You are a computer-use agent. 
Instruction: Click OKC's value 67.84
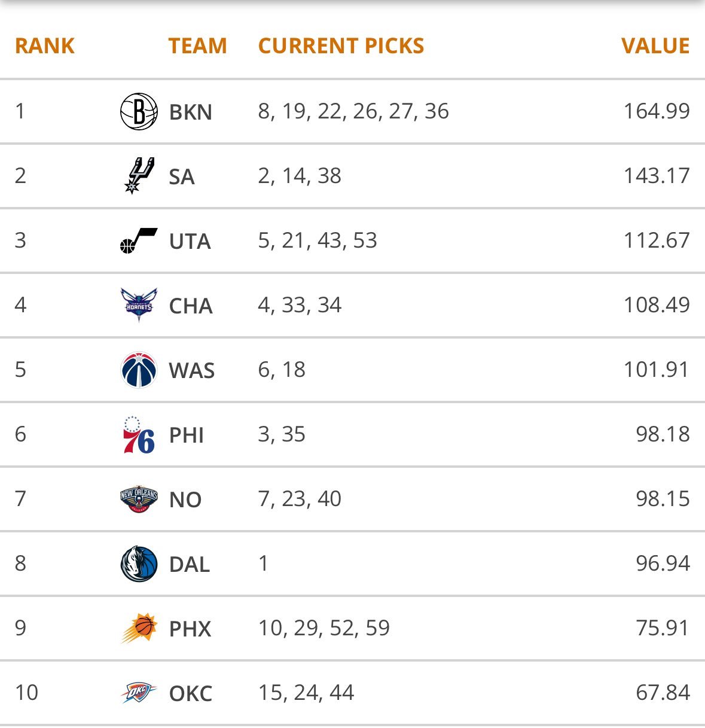pyautogui.click(x=663, y=693)
